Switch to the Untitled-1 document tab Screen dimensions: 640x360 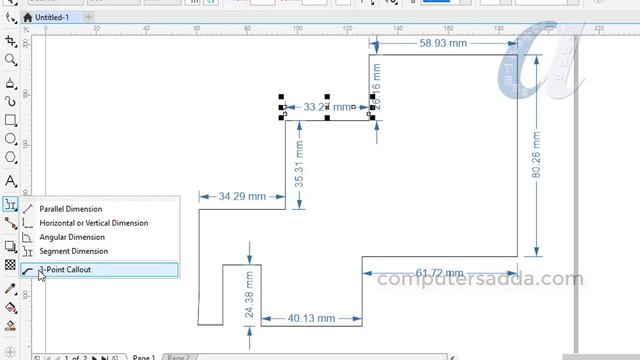pyautogui.click(x=51, y=17)
